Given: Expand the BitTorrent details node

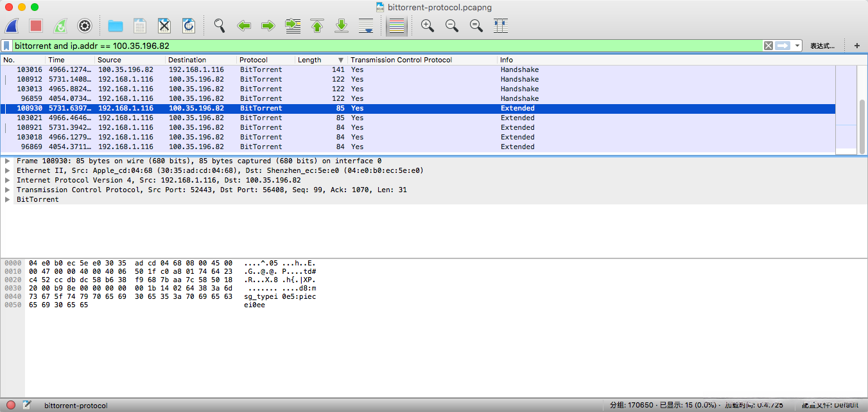Looking at the screenshot, I should [8, 200].
